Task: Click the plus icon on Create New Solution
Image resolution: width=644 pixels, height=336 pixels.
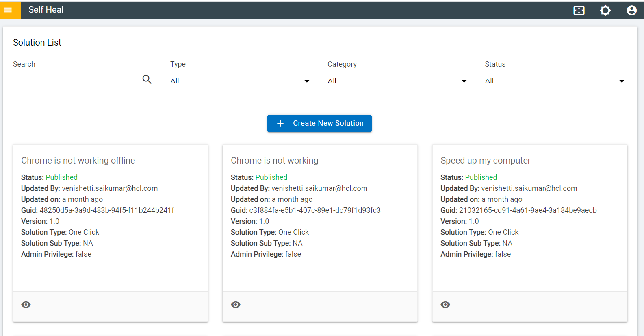Action: click(280, 123)
